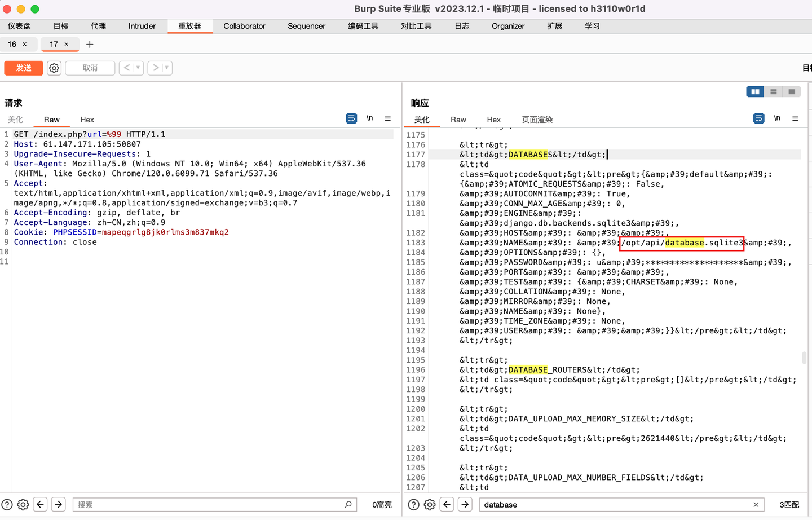Switch to stacked layout view
This screenshot has height=520, width=812.
click(773, 91)
